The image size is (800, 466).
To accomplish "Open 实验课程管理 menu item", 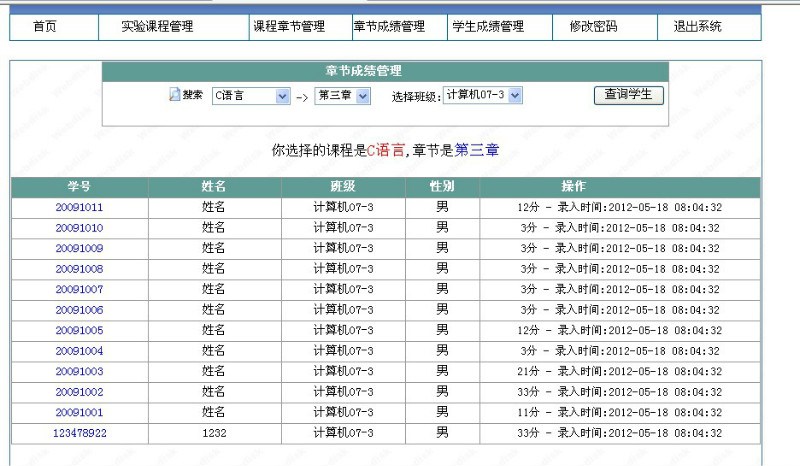I will 157,27.
